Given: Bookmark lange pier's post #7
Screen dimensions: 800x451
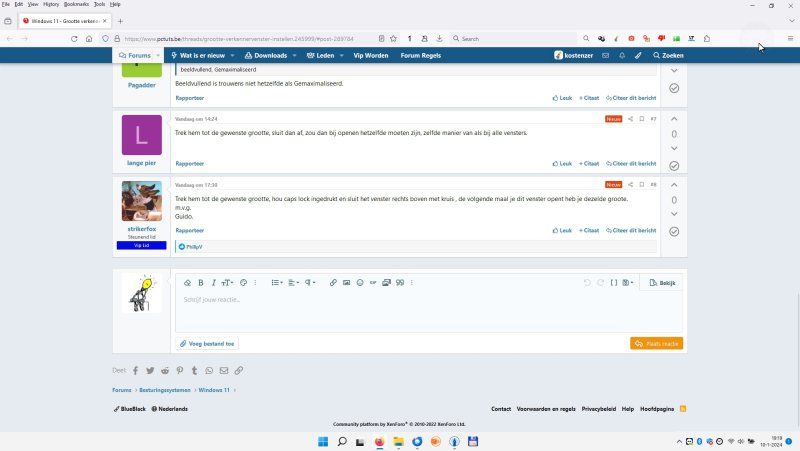Looking at the screenshot, I should (642, 119).
